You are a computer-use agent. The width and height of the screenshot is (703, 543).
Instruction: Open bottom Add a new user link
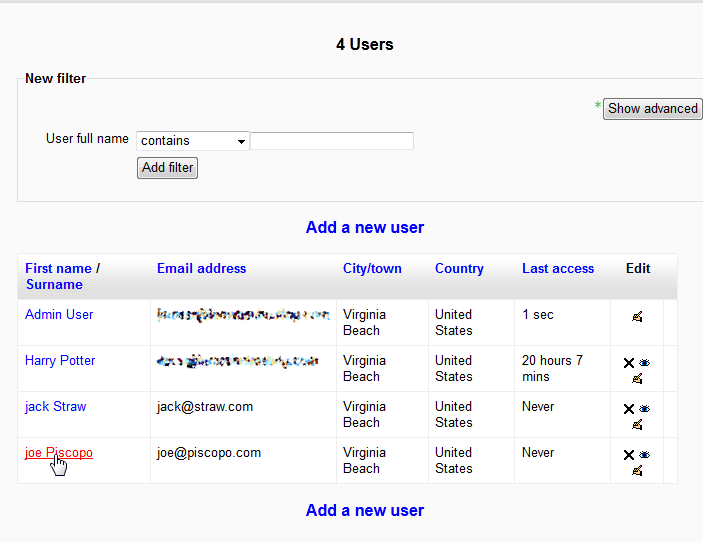click(x=365, y=510)
